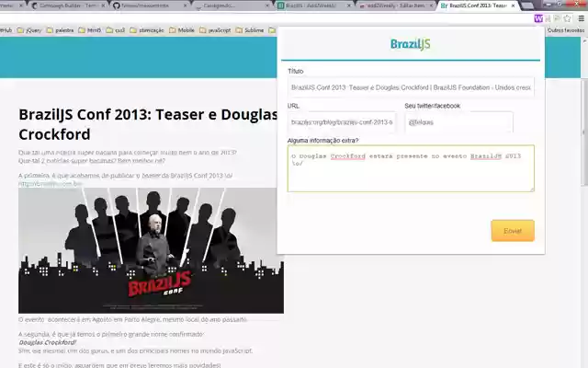The width and height of the screenshot is (588, 368).
Task: Open the otimização bookmarks folder
Action: tap(147, 30)
